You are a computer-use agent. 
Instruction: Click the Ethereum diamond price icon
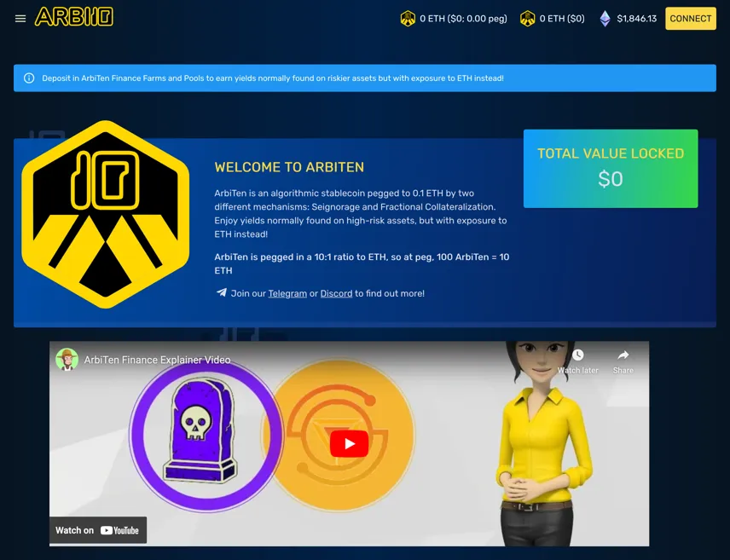click(605, 19)
